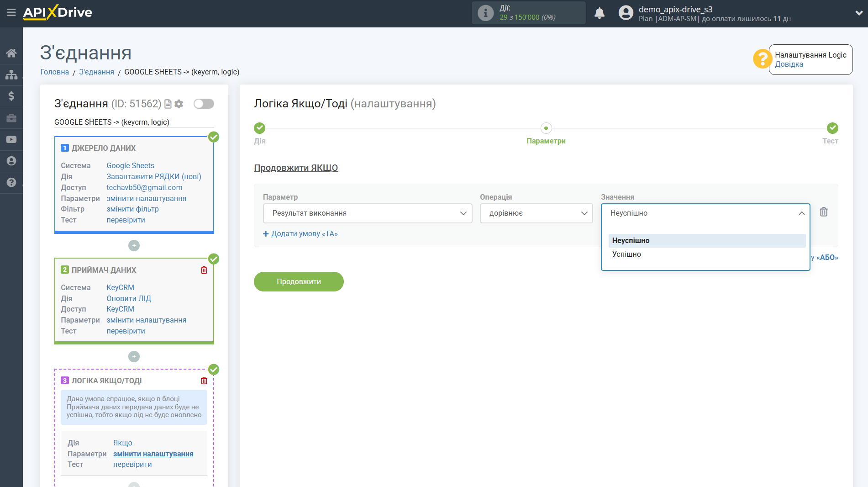Click Завантажити РЯДКИ (нові) action link
The height and width of the screenshot is (487, 868).
coord(154,176)
